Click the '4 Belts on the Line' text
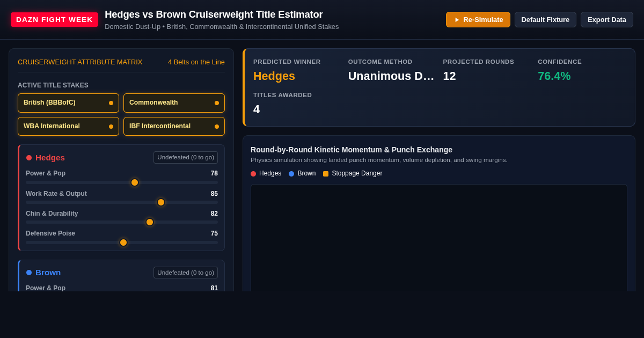Viewport: 644px width, 338px height. pos(196,62)
